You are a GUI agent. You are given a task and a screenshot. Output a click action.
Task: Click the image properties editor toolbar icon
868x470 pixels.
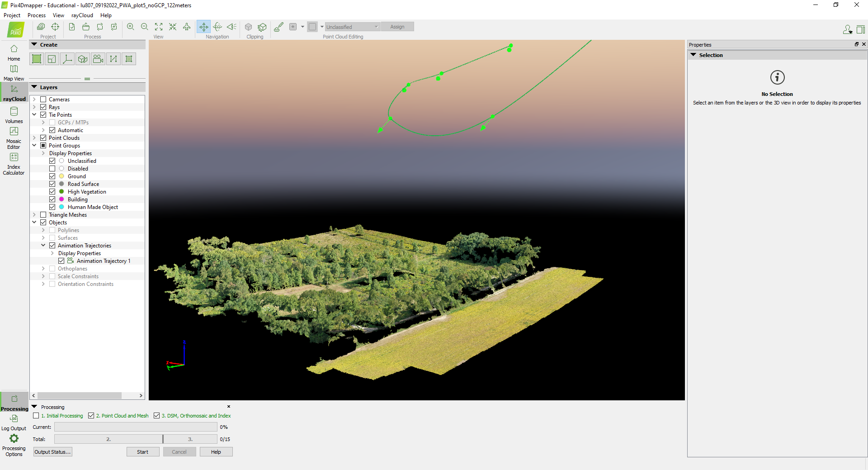tap(41, 27)
